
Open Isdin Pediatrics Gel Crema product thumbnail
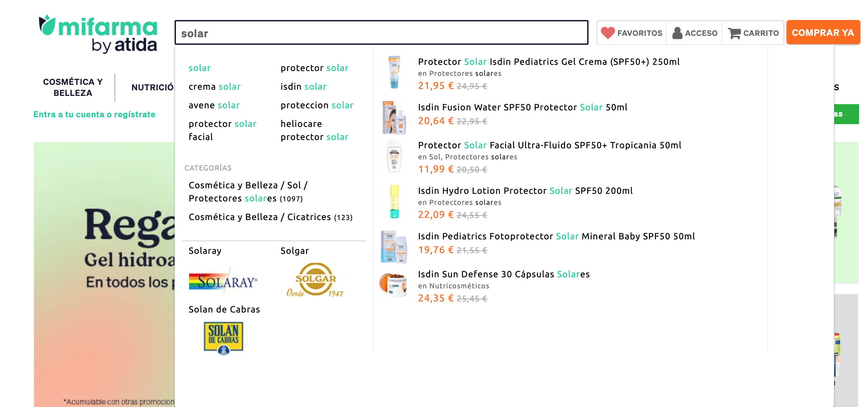[394, 72]
